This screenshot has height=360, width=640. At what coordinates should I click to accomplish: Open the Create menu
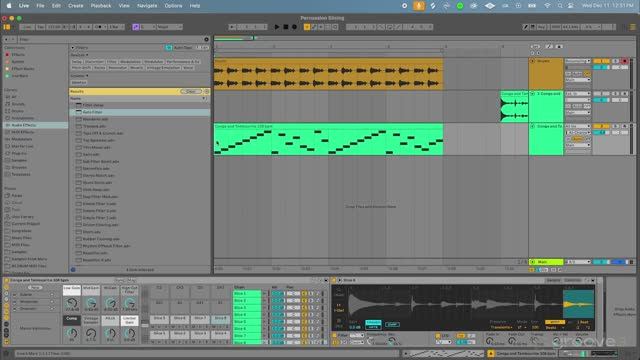[76, 6]
